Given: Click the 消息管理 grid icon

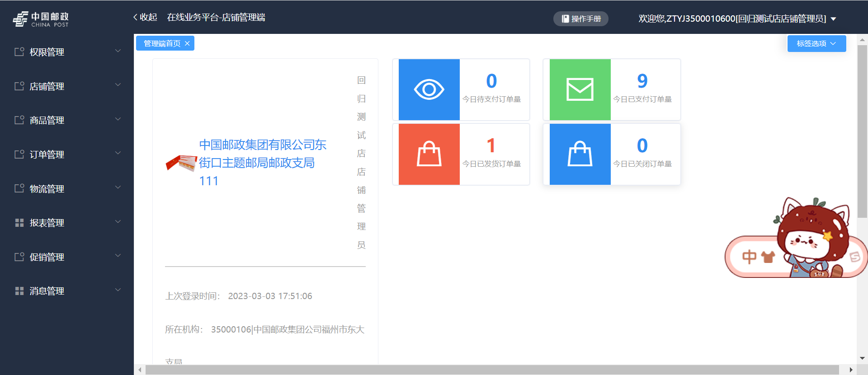Looking at the screenshot, I should (19, 291).
